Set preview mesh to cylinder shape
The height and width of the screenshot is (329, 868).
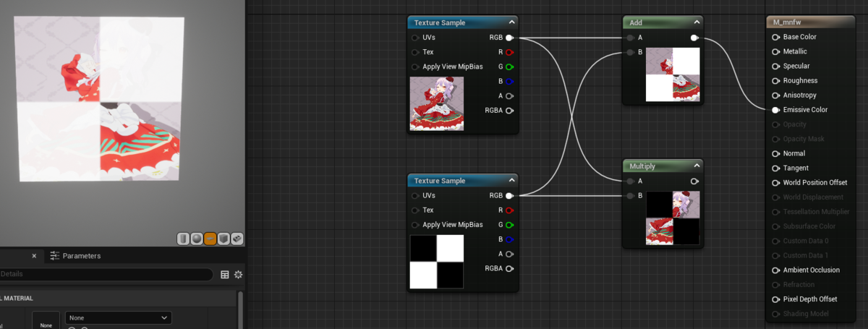click(183, 238)
